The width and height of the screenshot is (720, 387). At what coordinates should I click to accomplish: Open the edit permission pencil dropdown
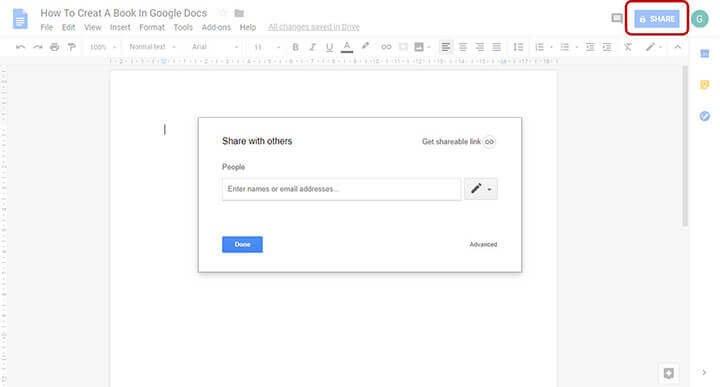pos(481,189)
